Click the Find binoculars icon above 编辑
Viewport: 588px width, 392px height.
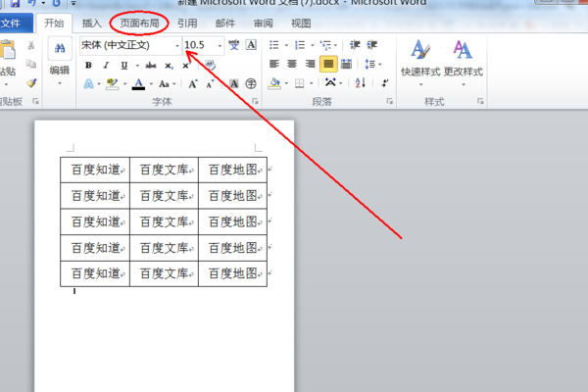click(60, 48)
